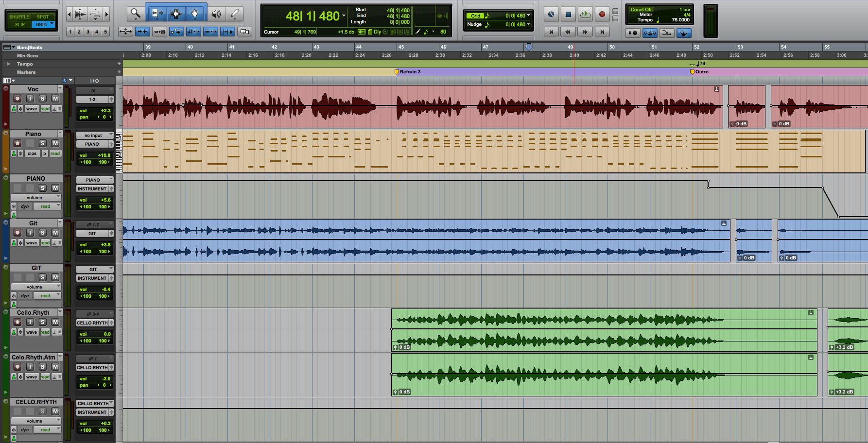The image size is (868, 443).
Task: Select the Trim tool
Action: coord(156,14)
